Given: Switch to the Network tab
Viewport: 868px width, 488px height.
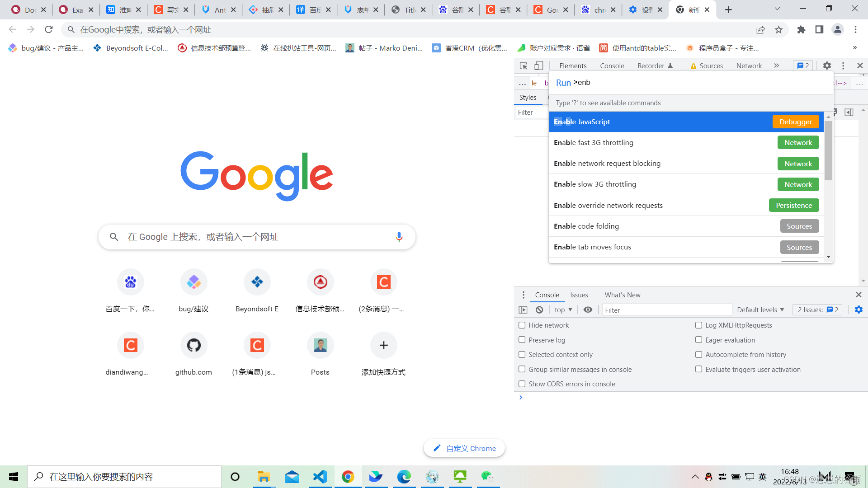Looking at the screenshot, I should 749,66.
